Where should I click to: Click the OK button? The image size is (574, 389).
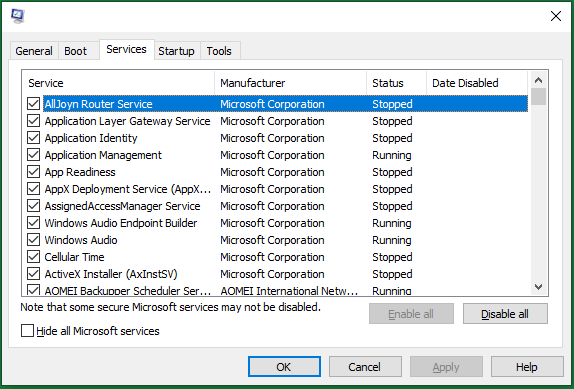click(284, 367)
